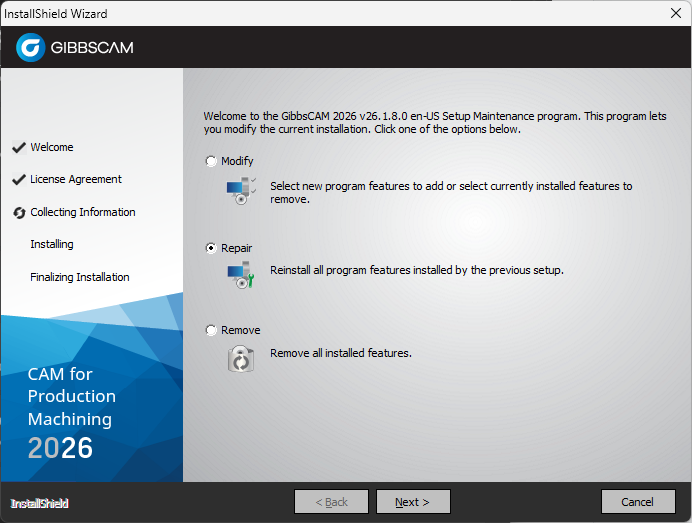Click the Repair option label text
The width and height of the screenshot is (692, 523).
237,248
